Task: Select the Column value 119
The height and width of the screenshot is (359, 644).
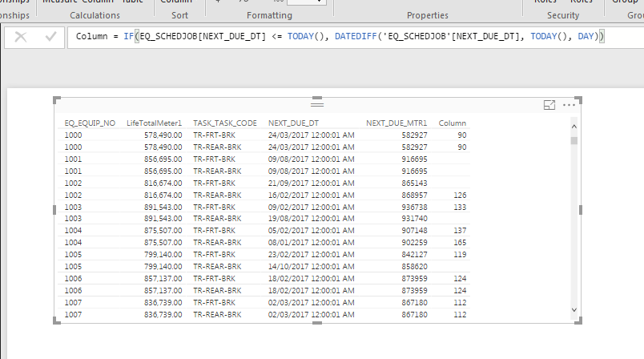Action: tap(460, 254)
